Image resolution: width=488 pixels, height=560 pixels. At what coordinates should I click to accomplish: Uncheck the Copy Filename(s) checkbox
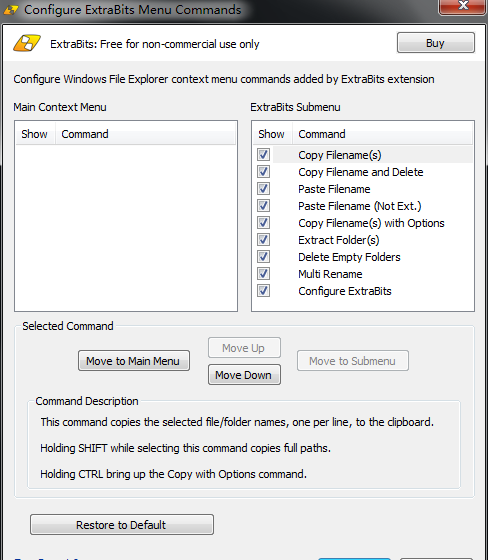(263, 155)
